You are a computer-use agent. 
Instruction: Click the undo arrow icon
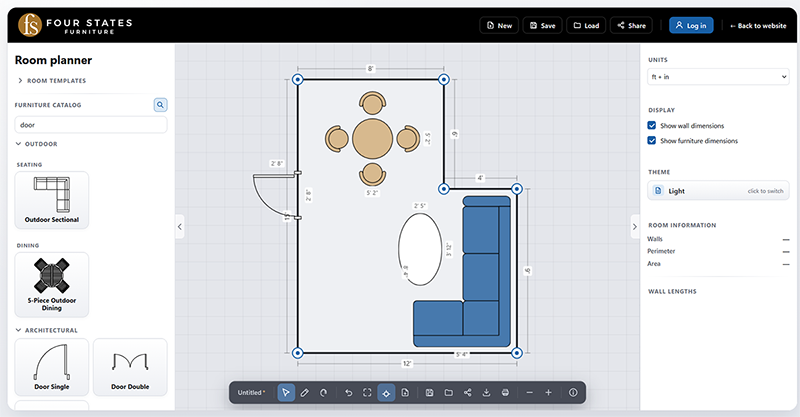click(x=348, y=393)
